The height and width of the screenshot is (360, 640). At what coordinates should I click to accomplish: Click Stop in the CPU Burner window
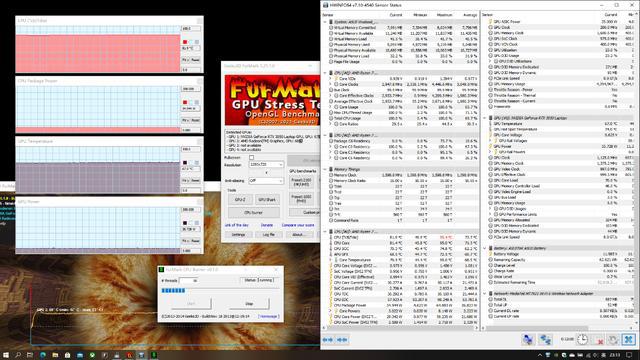coord(249,304)
